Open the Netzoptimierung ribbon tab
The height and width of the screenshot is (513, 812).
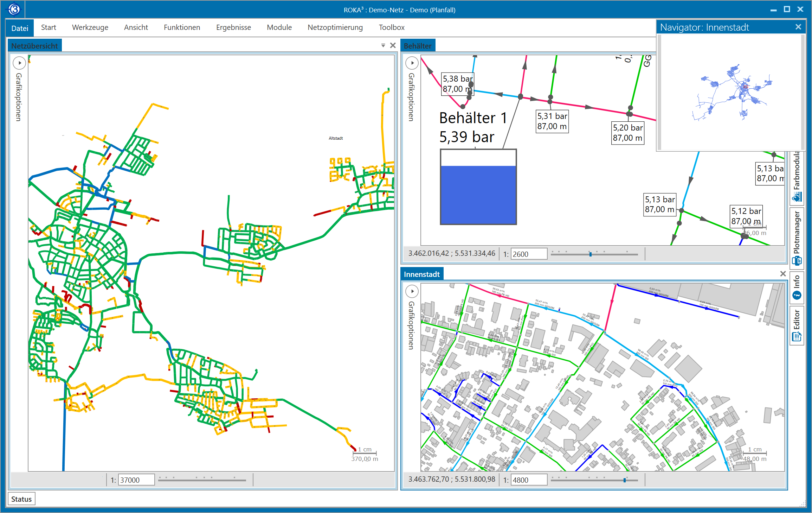click(335, 27)
